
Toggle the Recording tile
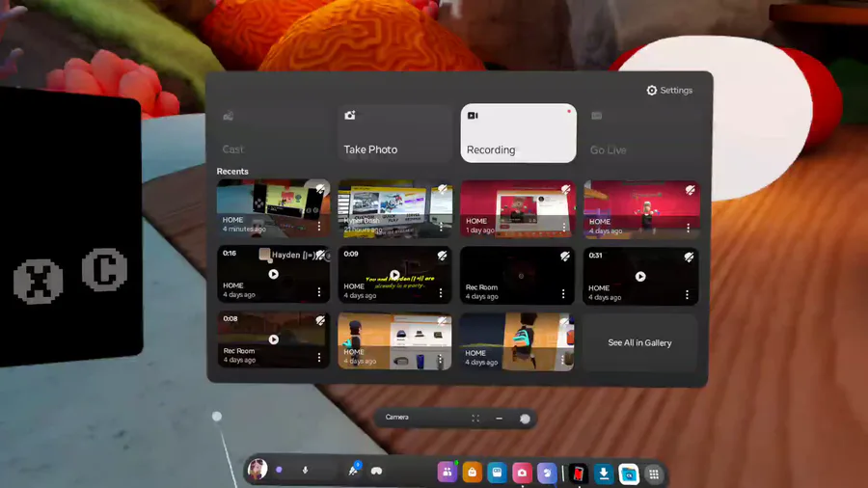[518, 133]
